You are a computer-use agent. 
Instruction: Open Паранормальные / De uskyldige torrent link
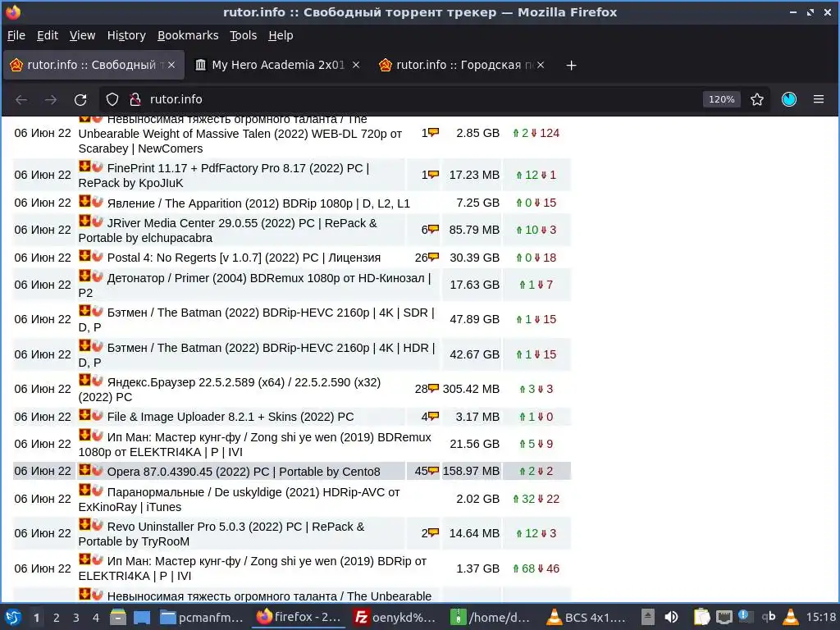pyautogui.click(x=239, y=500)
